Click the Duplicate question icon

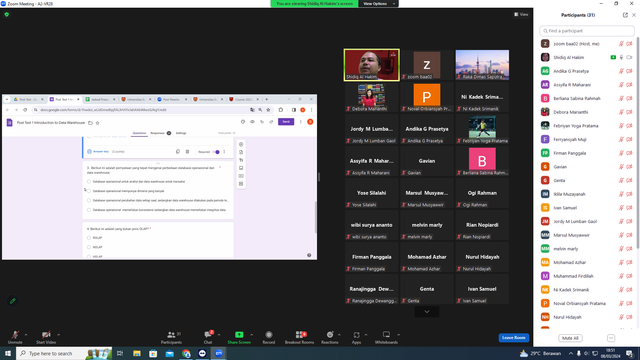click(x=178, y=151)
